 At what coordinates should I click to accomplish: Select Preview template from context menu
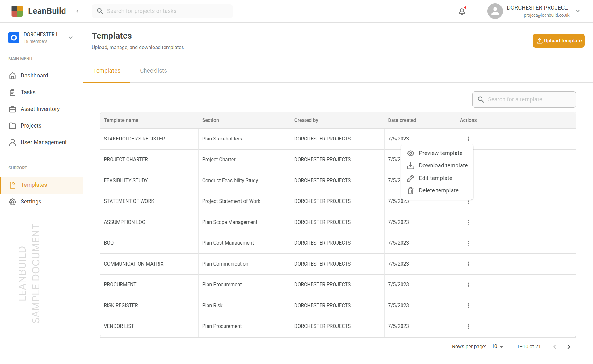tap(440, 153)
